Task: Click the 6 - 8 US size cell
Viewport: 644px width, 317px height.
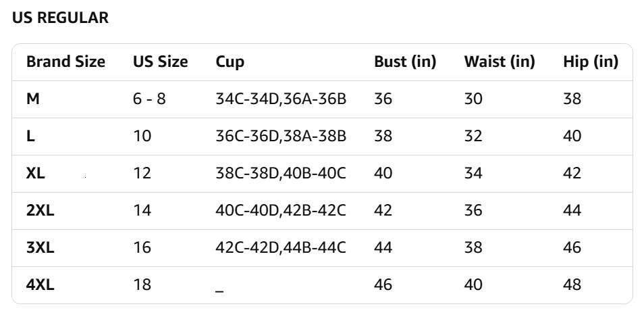Action: (x=149, y=99)
